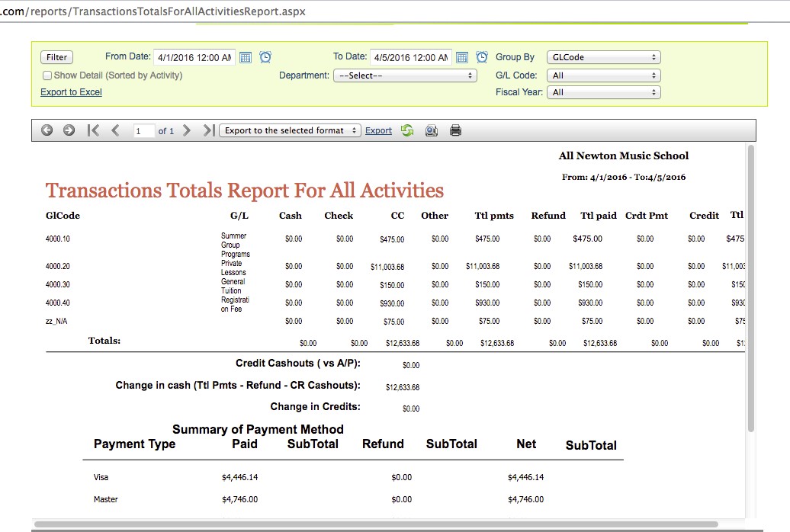The width and height of the screenshot is (790, 532).
Task: Open the Department select dropdown
Action: click(x=405, y=75)
